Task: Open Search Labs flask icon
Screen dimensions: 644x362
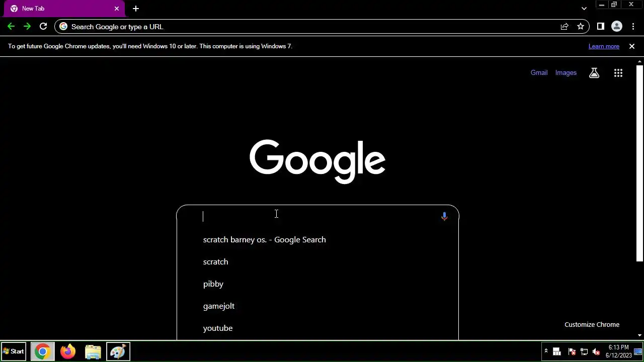Action: click(x=594, y=73)
